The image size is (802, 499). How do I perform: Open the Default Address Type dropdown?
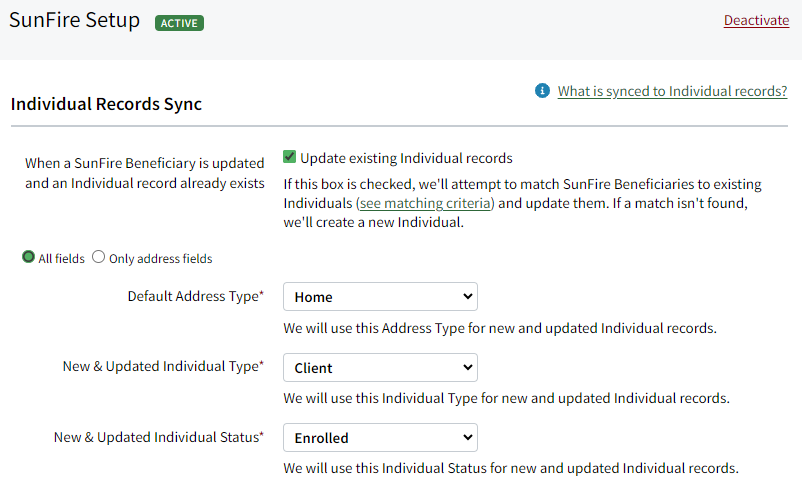(380, 297)
